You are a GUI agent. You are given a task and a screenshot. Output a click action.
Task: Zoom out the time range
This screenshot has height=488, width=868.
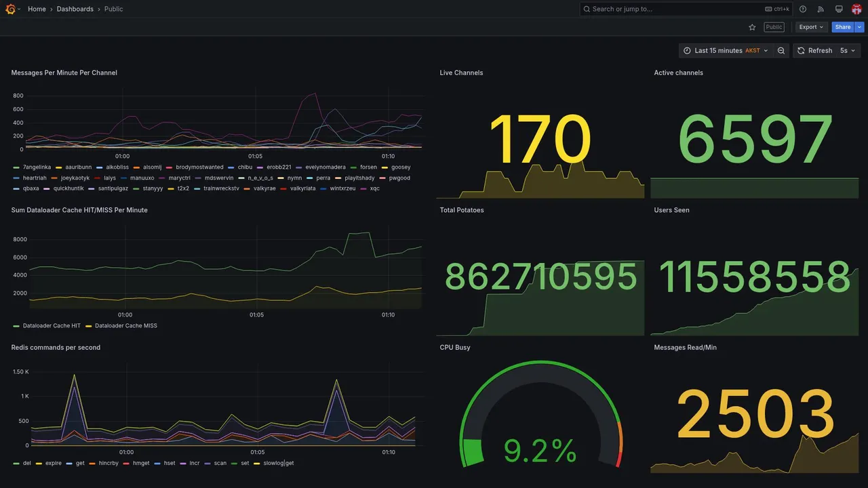(x=781, y=51)
